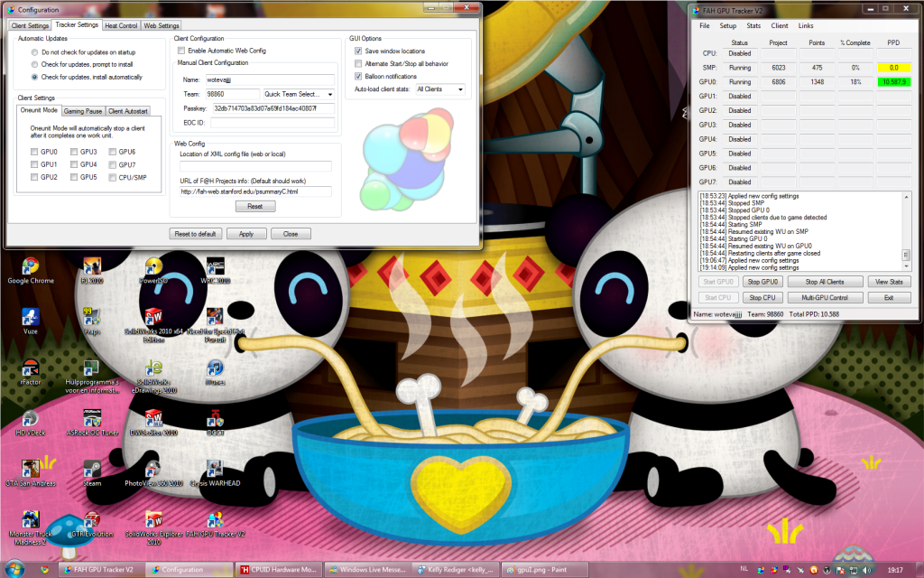Select the Crysis WARHEAD desktop icon
Screen dimensions: 924x578
215,473
